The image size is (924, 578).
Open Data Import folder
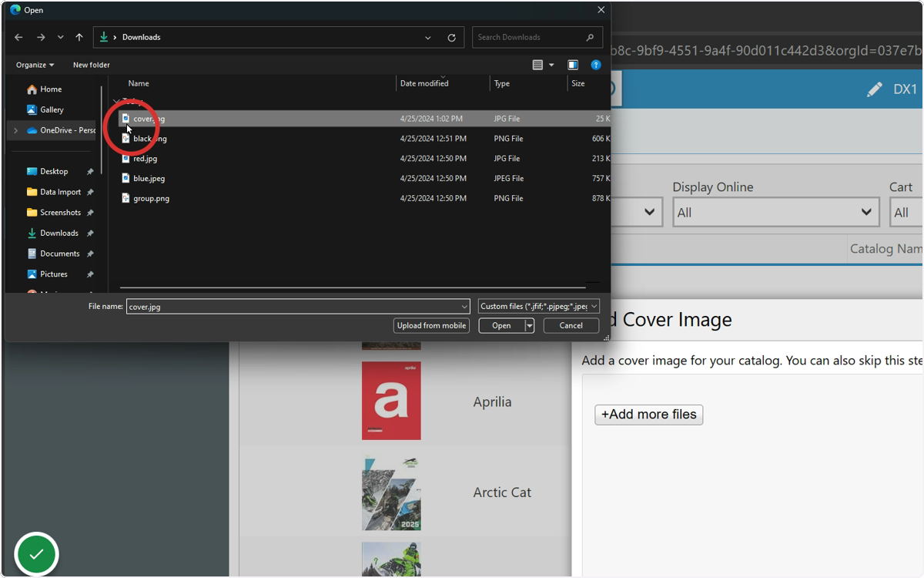tap(60, 192)
